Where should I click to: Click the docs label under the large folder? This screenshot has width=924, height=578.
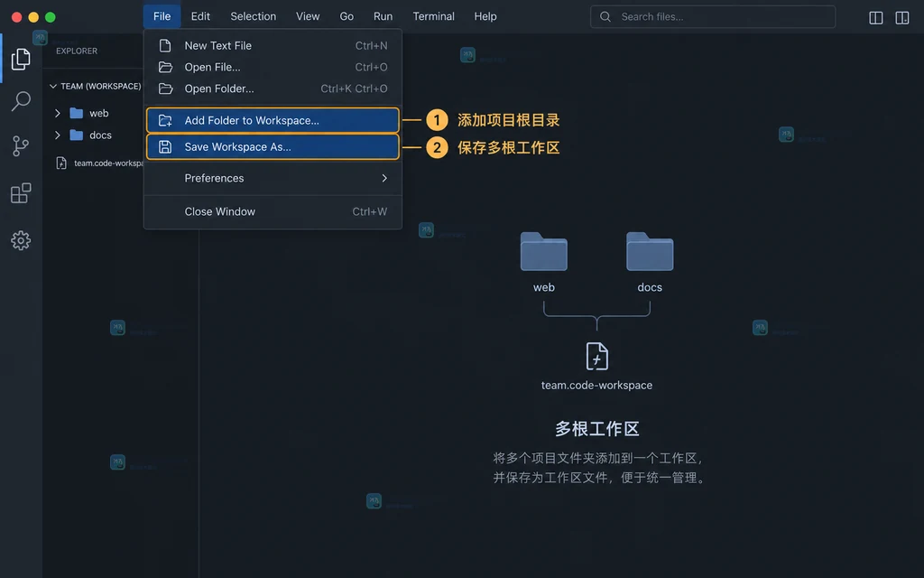(650, 287)
